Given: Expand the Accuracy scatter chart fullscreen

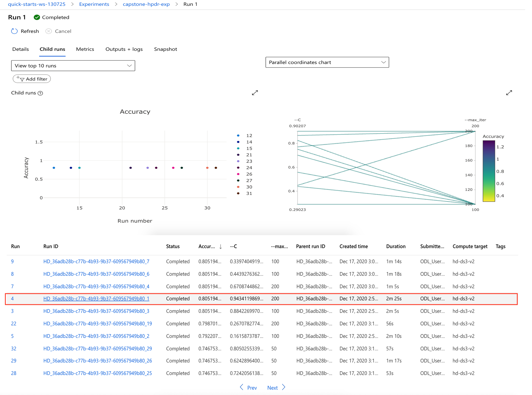Looking at the screenshot, I should point(255,93).
